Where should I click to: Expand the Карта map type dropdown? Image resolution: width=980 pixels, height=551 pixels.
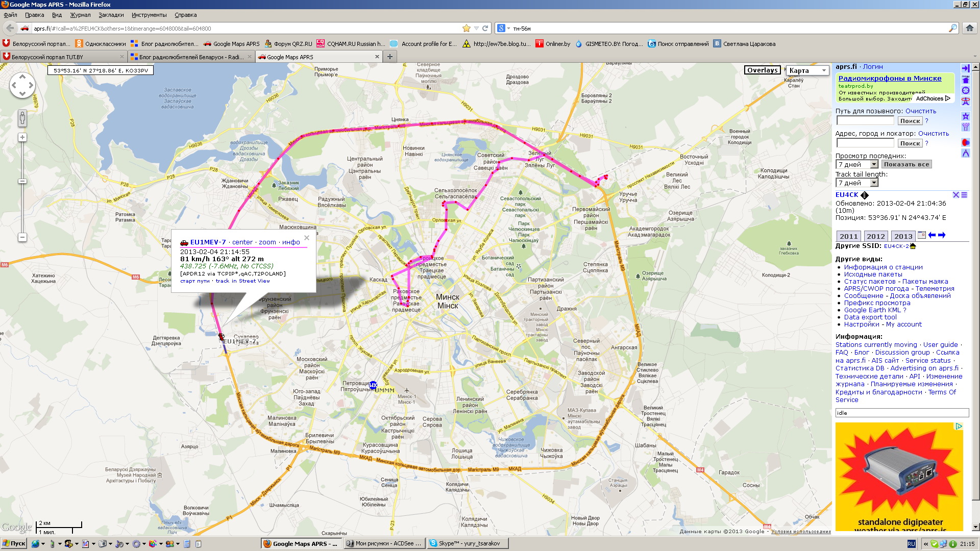(807, 70)
